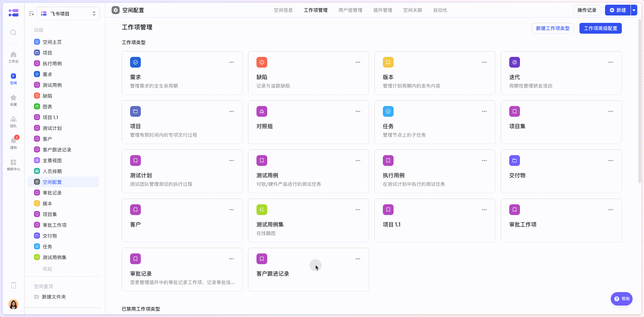The width and height of the screenshot is (644, 317).
Task: Click the 项目集 card icon
Action: [x=515, y=111]
